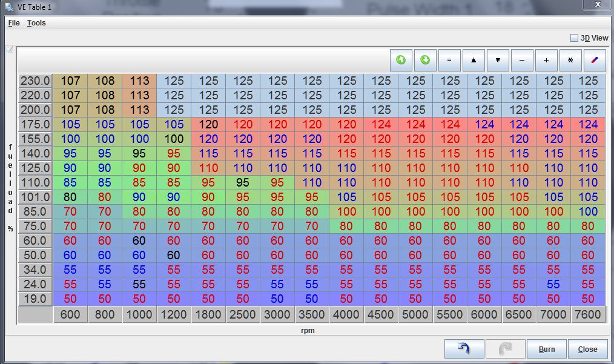
Task: Click the small pencil icon left of table
Action: [x=10, y=50]
